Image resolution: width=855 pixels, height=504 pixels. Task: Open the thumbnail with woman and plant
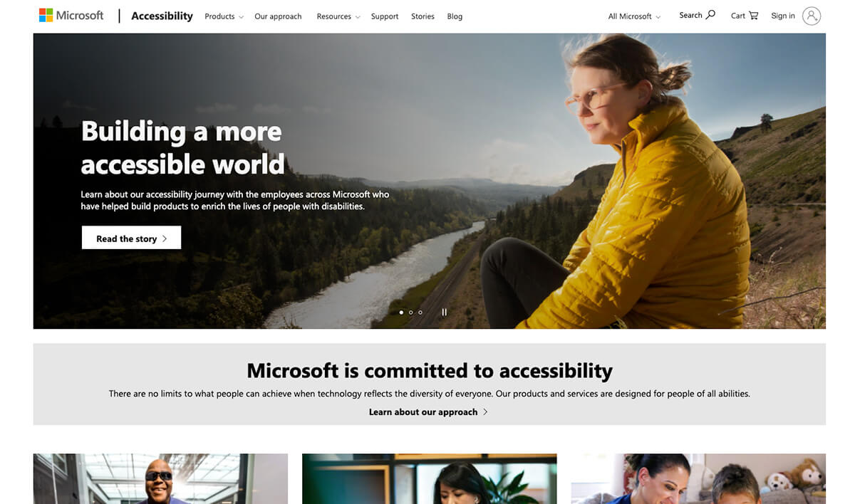(429, 478)
